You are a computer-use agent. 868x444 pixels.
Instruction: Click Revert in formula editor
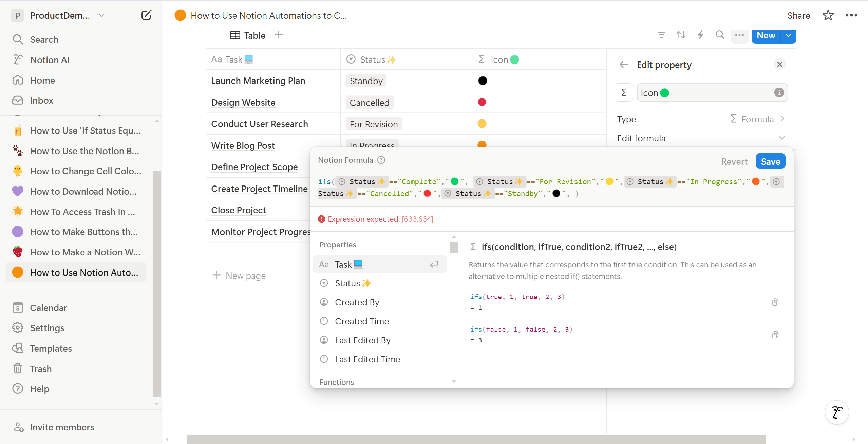tap(734, 162)
